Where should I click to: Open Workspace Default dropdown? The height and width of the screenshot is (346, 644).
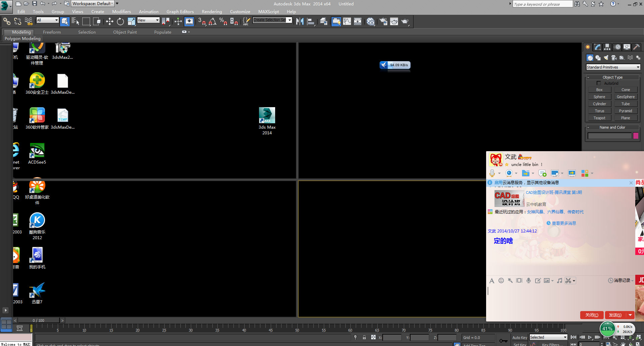pos(93,4)
